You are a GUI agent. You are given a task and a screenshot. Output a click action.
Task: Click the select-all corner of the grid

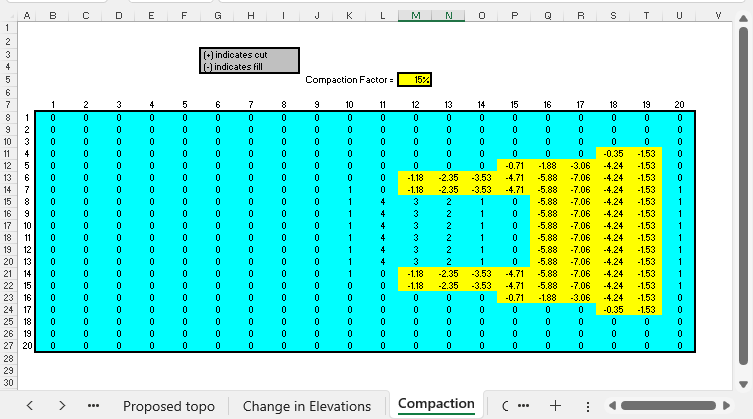(10, 15)
